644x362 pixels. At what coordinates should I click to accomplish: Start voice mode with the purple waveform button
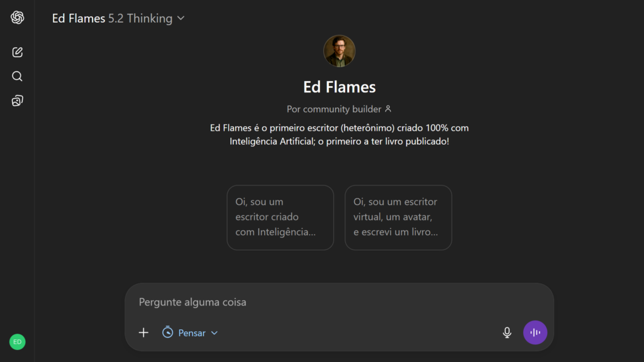pyautogui.click(x=535, y=332)
